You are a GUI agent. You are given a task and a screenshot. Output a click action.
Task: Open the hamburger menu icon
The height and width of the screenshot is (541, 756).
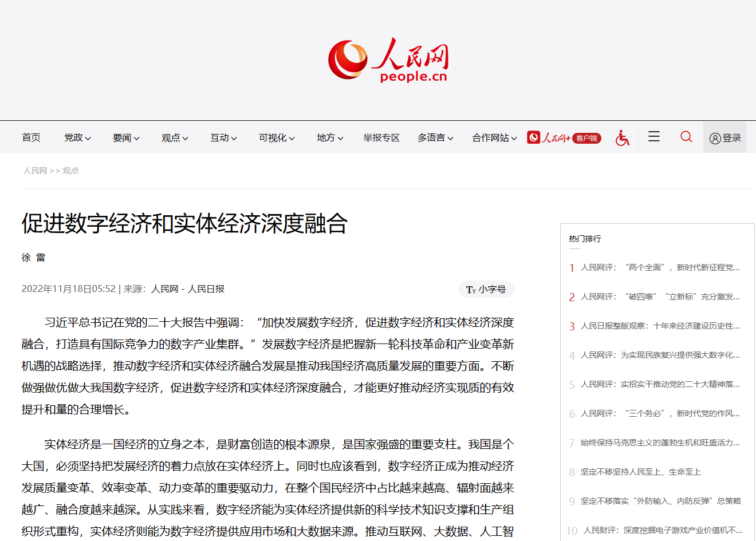[653, 137]
